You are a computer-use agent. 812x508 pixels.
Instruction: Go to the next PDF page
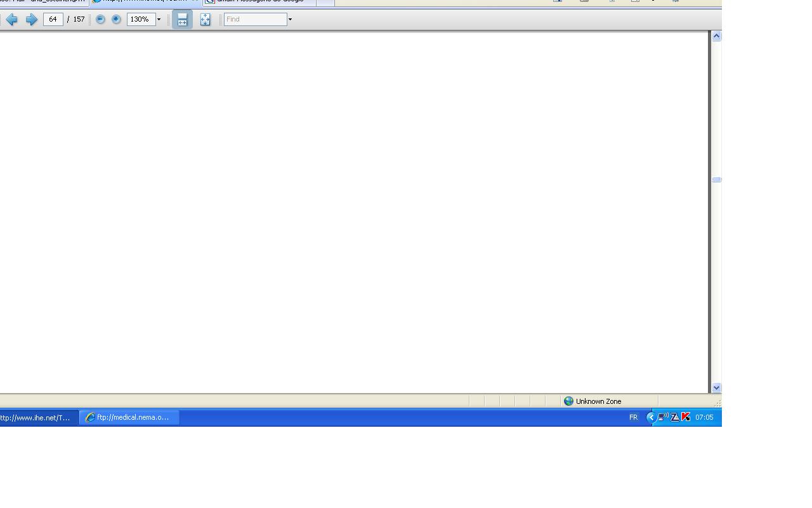[x=31, y=20]
